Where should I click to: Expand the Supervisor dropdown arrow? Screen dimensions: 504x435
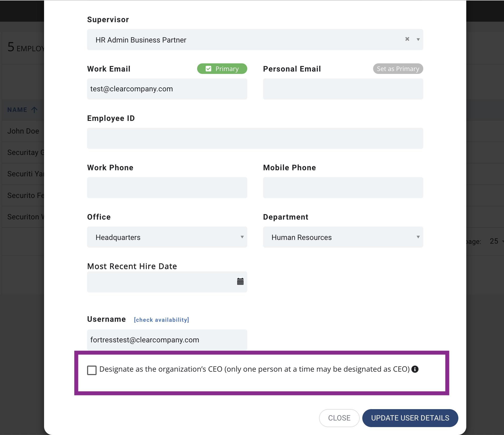(x=418, y=40)
